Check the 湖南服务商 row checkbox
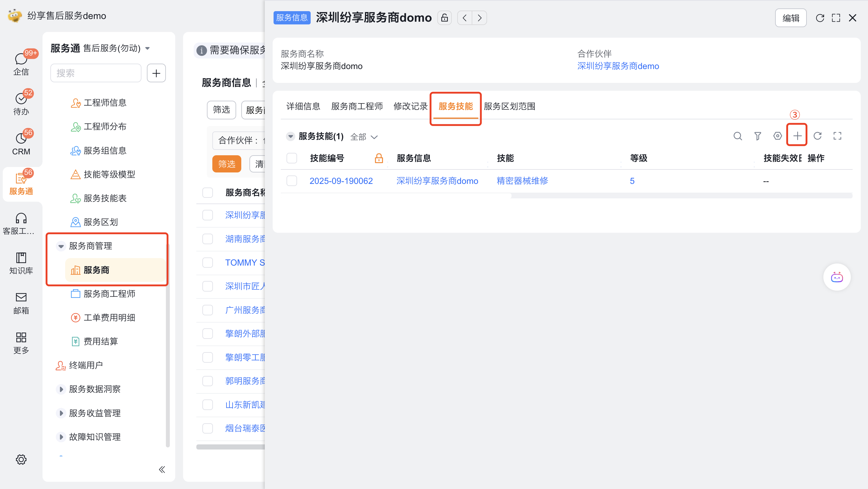Viewport: 868px width, 489px height. click(x=207, y=239)
